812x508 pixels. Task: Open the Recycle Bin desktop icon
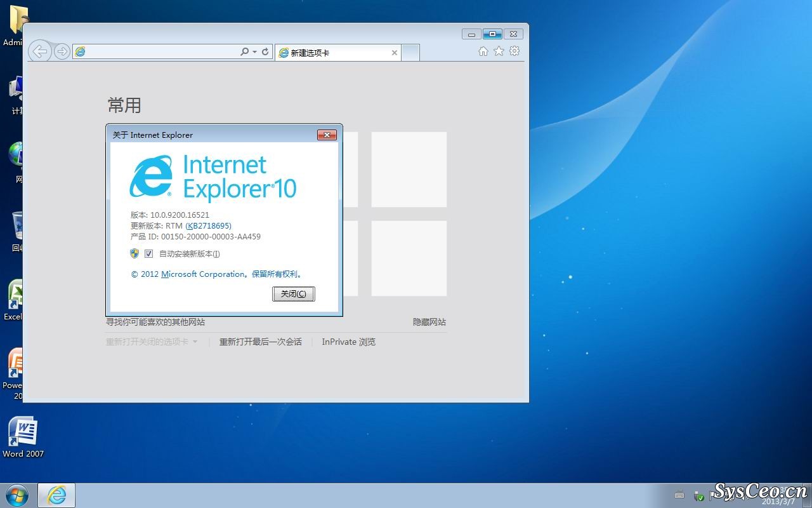[16, 232]
